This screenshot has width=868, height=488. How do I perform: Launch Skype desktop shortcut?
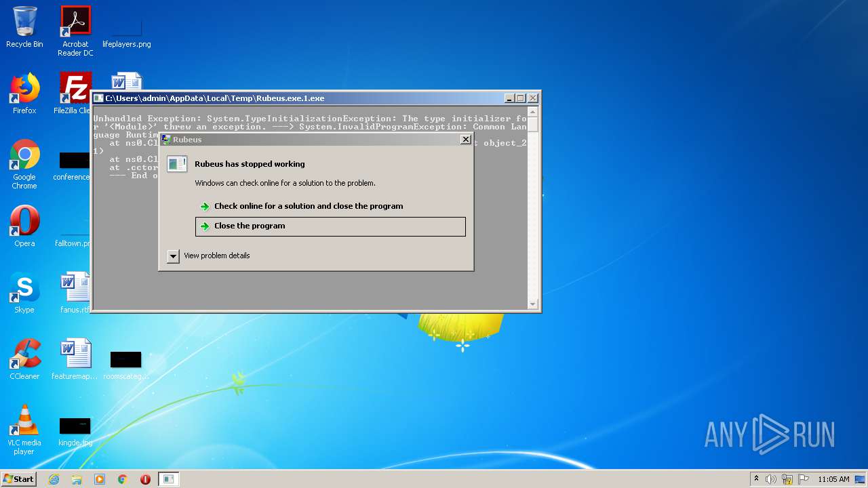(x=24, y=293)
